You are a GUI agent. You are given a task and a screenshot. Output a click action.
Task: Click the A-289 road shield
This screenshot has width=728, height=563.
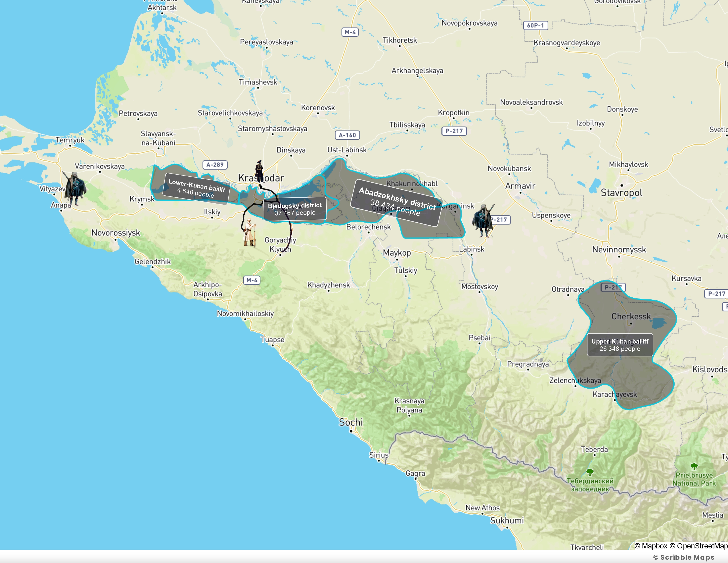(x=215, y=164)
